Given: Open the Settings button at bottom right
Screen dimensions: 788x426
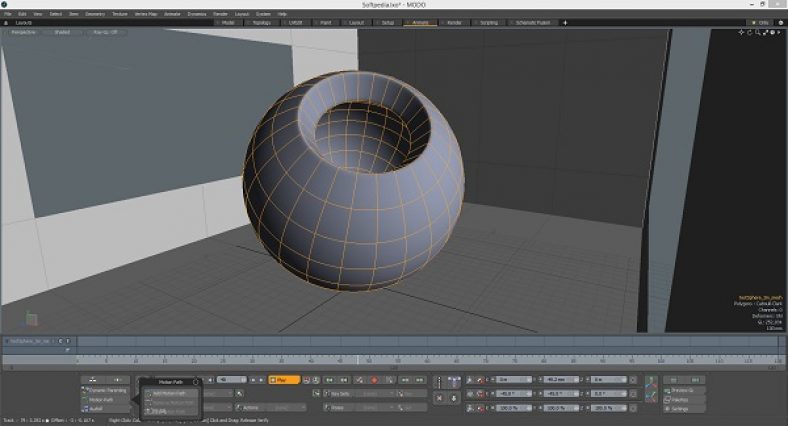Looking at the screenshot, I should click(x=680, y=409).
